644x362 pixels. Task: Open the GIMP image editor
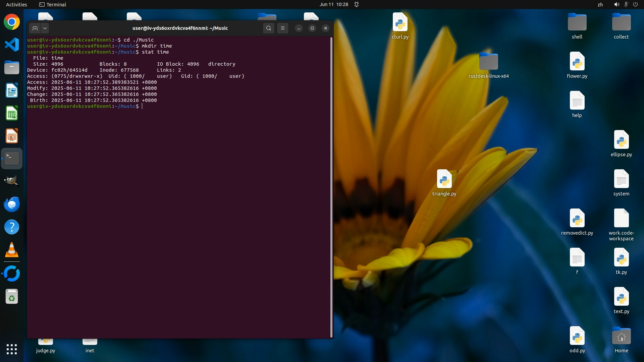[12, 181]
